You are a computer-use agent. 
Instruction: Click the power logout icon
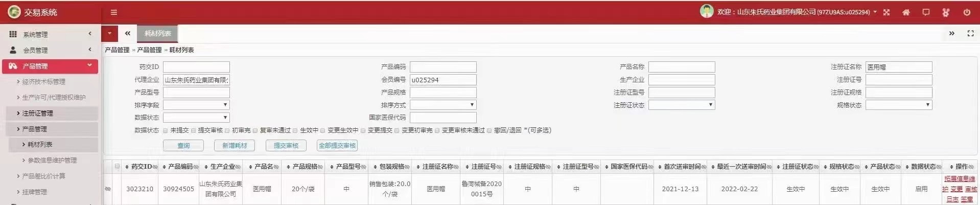[967, 12]
